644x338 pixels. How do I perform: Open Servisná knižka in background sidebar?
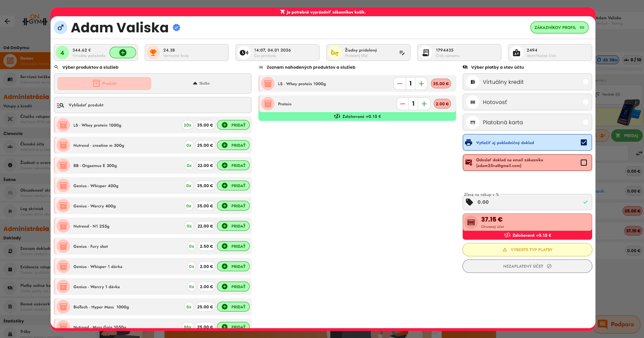pos(25,79)
